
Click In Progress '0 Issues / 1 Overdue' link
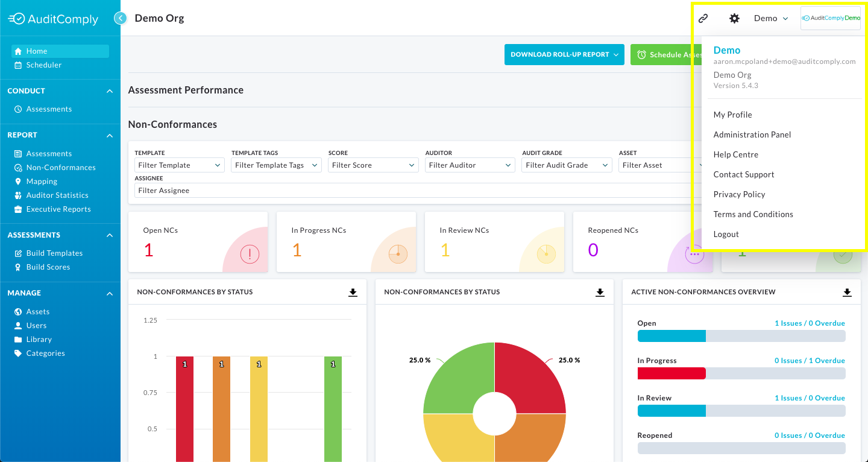tap(810, 361)
